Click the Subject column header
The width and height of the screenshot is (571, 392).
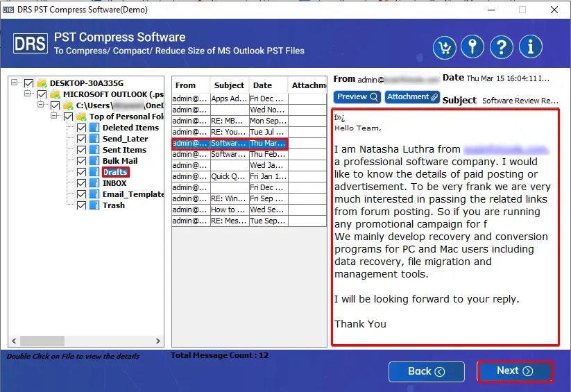[x=230, y=85]
